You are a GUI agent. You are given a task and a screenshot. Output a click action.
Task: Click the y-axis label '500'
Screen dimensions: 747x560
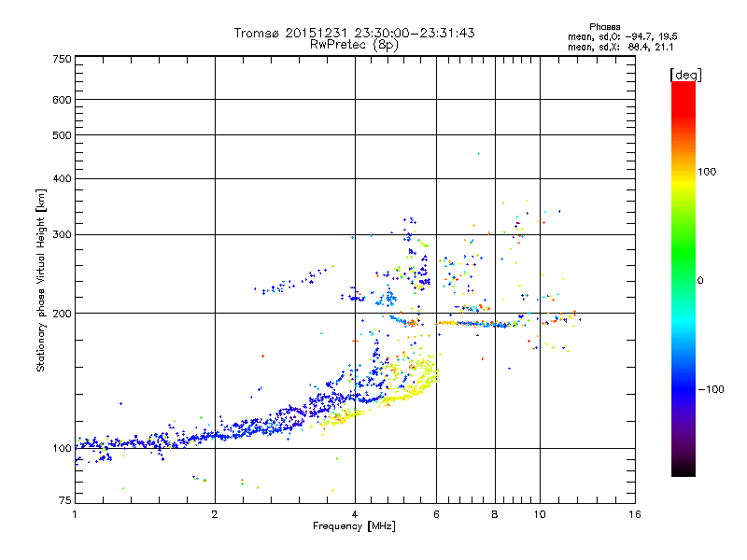pos(62,135)
